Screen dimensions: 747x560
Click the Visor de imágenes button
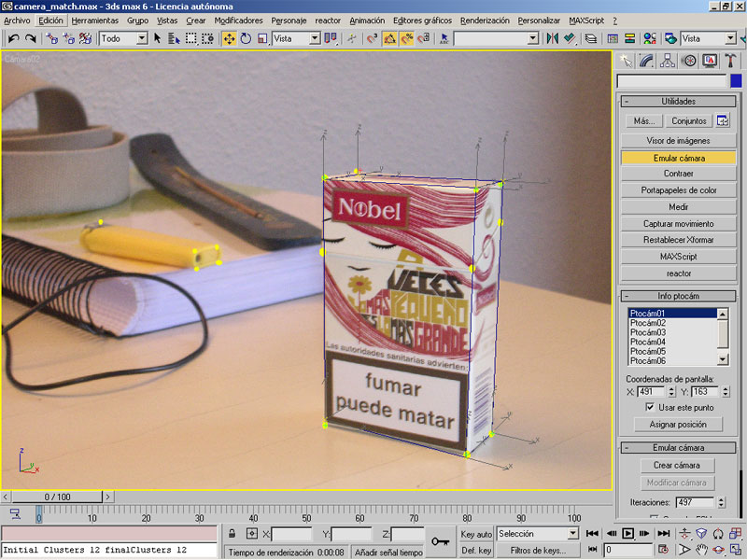click(679, 141)
